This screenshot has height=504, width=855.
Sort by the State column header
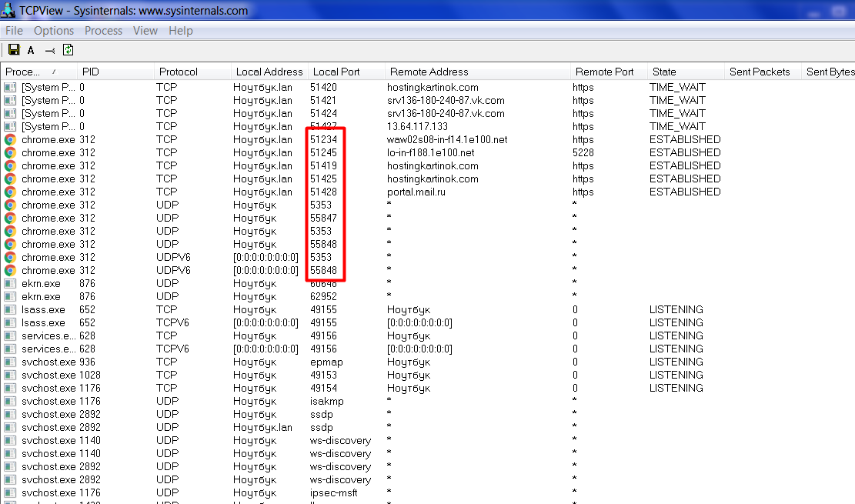tap(686, 72)
